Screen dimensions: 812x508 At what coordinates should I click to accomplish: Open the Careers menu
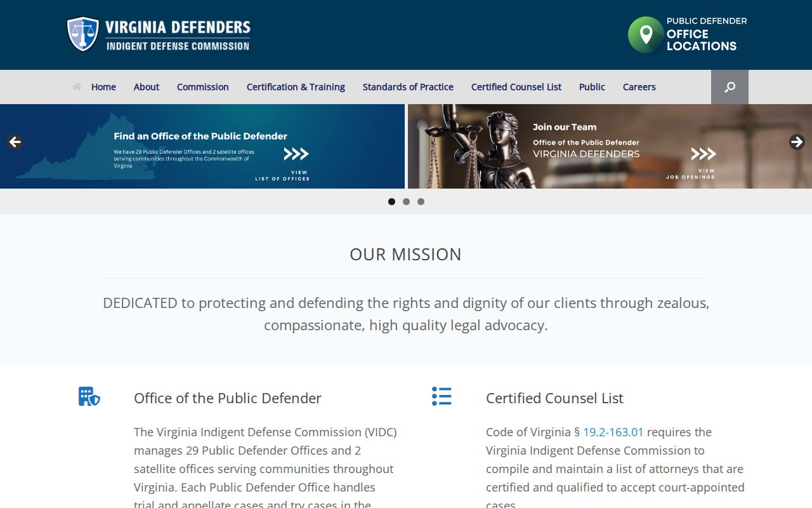[x=639, y=87]
